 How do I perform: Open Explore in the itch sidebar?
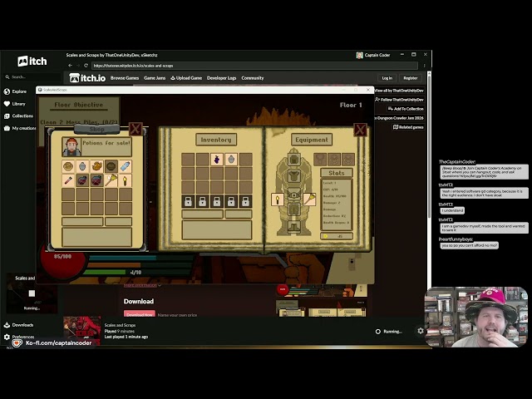(x=15, y=91)
